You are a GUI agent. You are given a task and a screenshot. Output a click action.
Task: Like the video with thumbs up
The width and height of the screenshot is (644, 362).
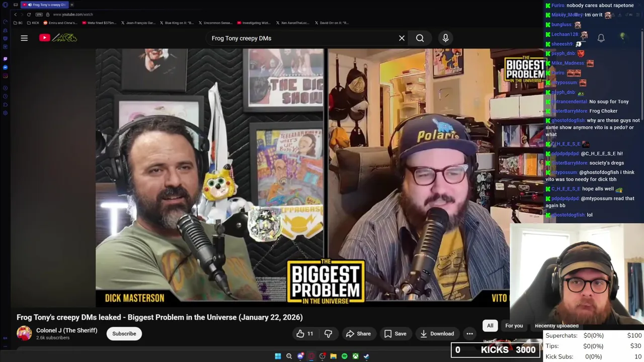click(x=305, y=333)
